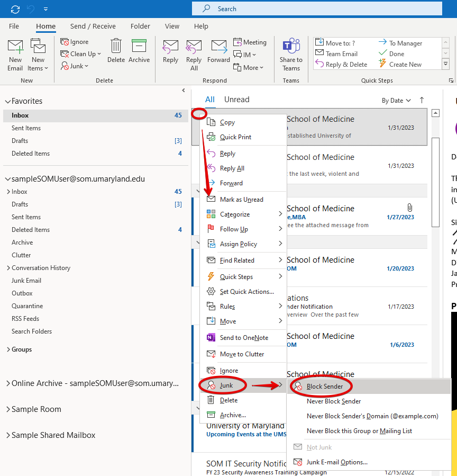Select Send to OneNote in context menu

click(x=244, y=338)
